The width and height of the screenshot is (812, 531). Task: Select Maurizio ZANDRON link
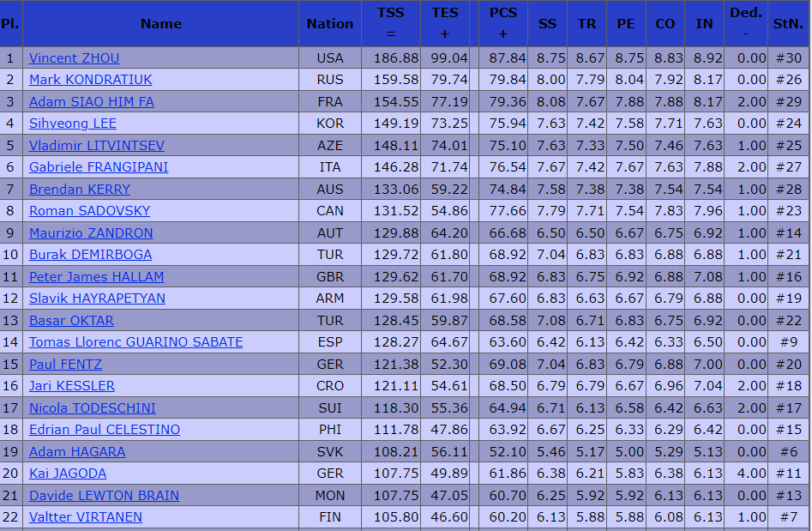click(91, 233)
